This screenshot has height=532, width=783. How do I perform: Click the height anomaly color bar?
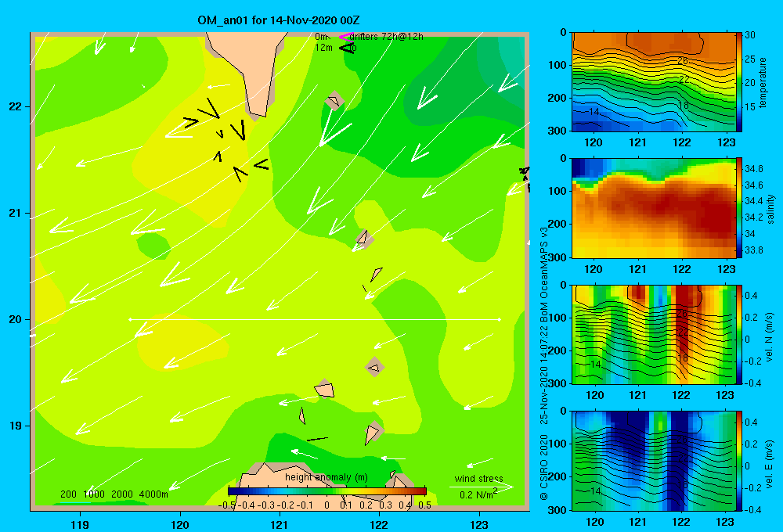(x=327, y=491)
